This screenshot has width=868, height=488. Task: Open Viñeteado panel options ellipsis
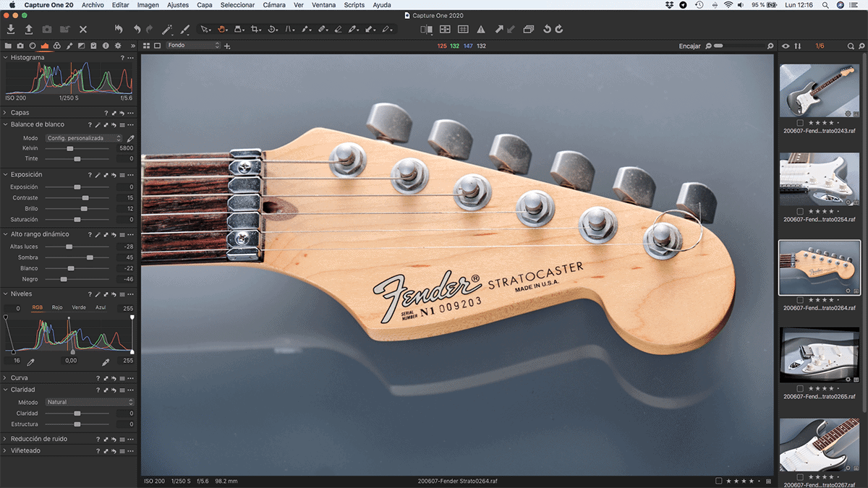(x=131, y=451)
